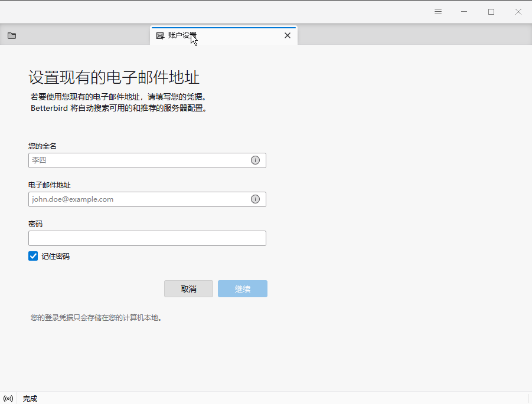Click the 完成 status bar text
Image resolution: width=532 pixels, height=404 pixels.
30,399
